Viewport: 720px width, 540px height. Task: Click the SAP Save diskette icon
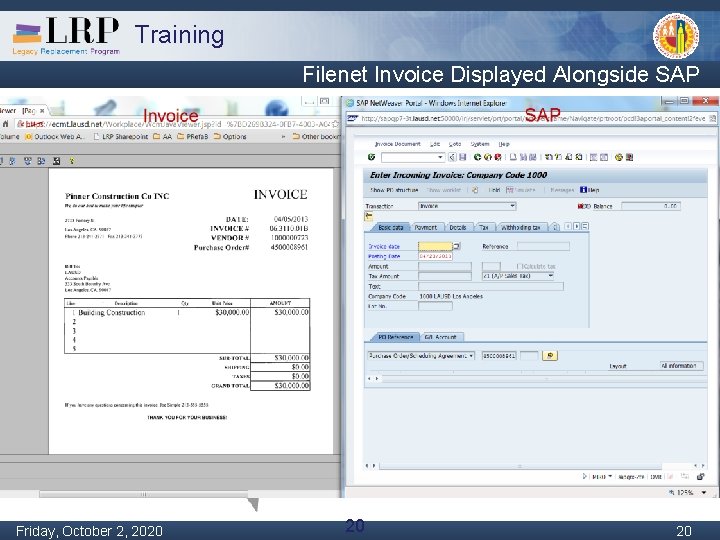[462, 157]
